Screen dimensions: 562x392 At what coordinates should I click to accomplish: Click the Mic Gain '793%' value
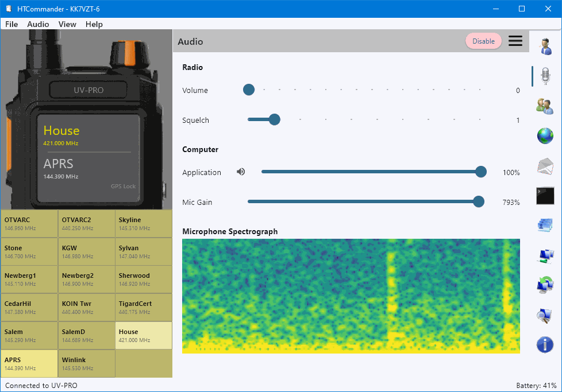[511, 202]
